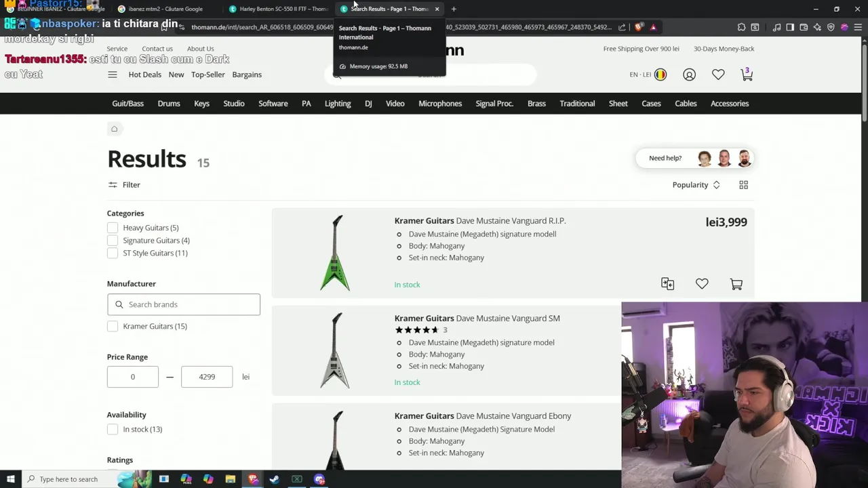This screenshot has width=868, height=488.
Task: Open the customer account icon
Action: [x=689, y=75]
